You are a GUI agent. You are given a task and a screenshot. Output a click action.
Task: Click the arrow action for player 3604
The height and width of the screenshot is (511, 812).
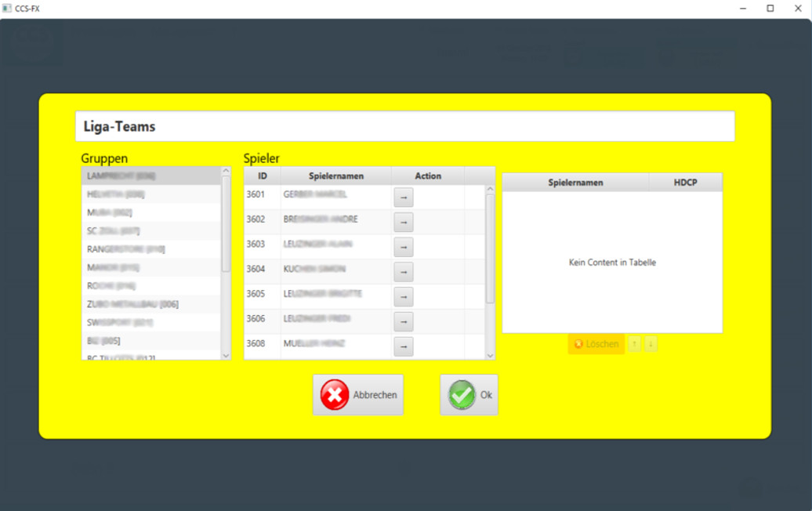[403, 272]
